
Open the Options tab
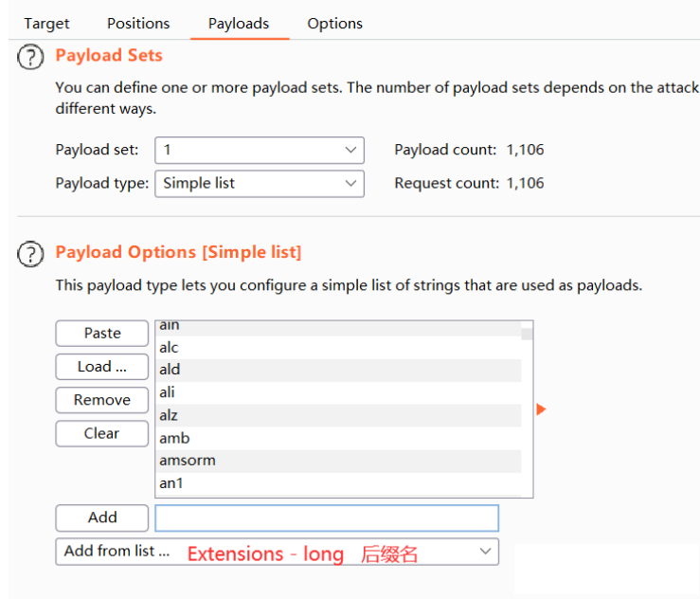334,24
